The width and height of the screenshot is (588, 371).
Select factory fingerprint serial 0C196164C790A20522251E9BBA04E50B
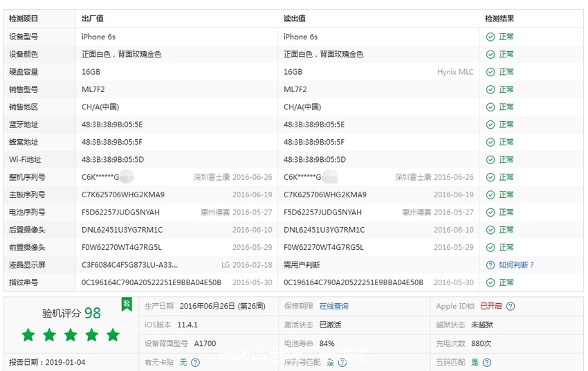pyautogui.click(x=151, y=282)
